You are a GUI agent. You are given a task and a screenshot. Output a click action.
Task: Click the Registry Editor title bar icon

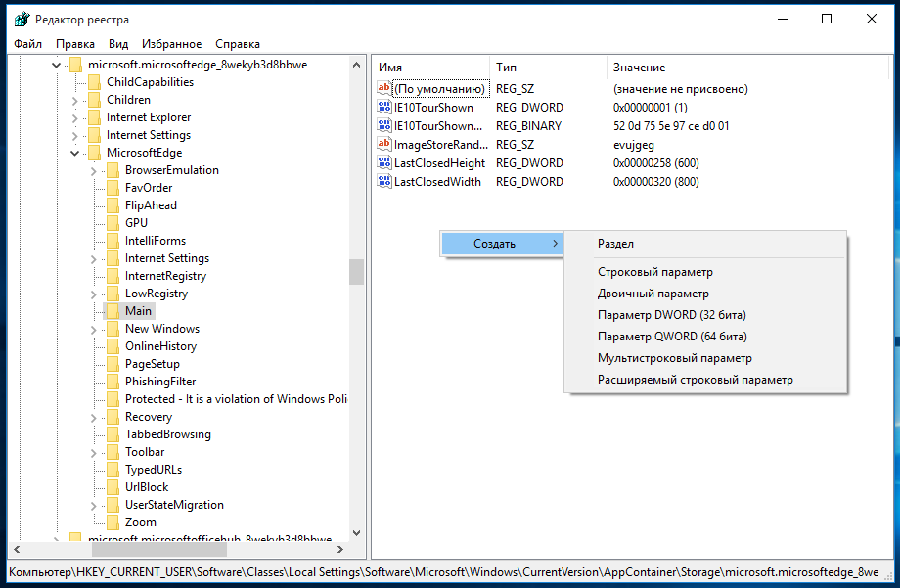coord(22,19)
